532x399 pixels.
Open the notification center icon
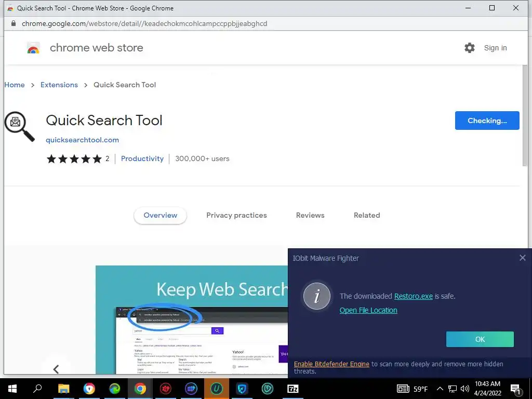515,389
